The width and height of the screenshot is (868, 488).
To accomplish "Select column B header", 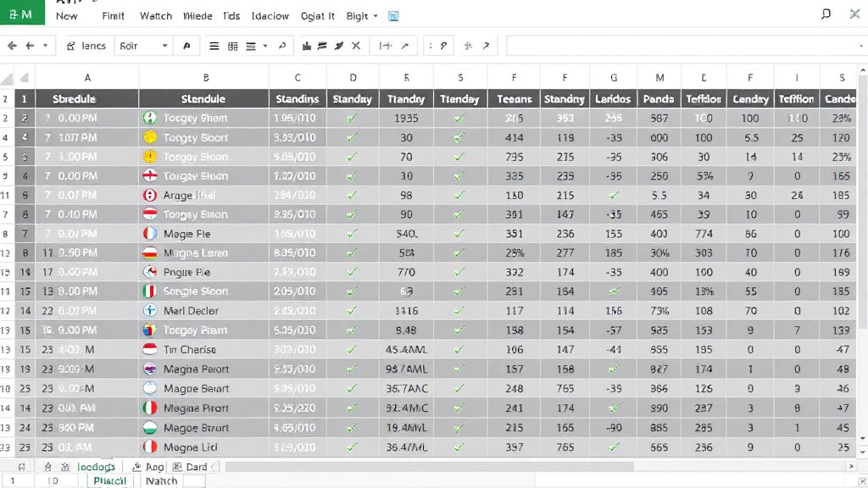I will point(205,78).
